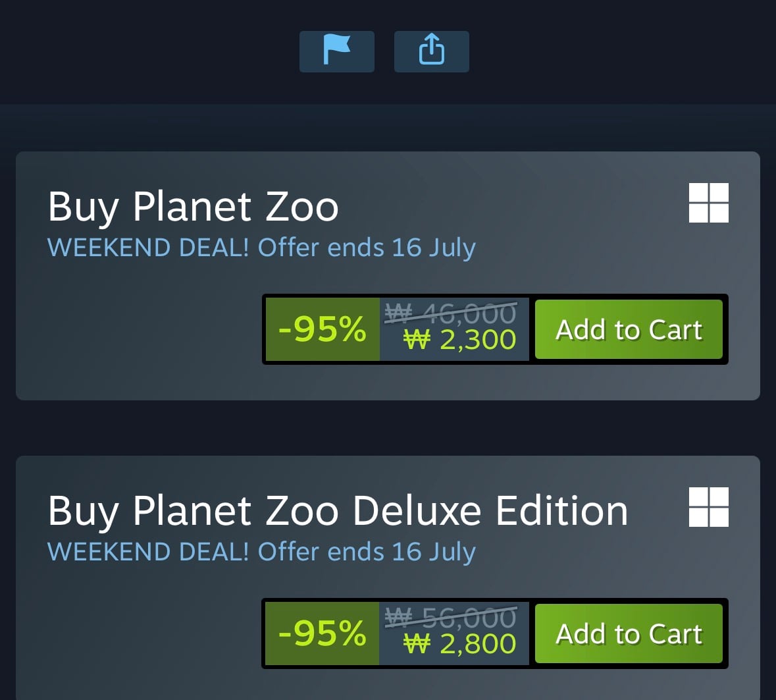The image size is (776, 700).
Task: Select the ₩ 2,800 discounted price
Action: [460, 645]
